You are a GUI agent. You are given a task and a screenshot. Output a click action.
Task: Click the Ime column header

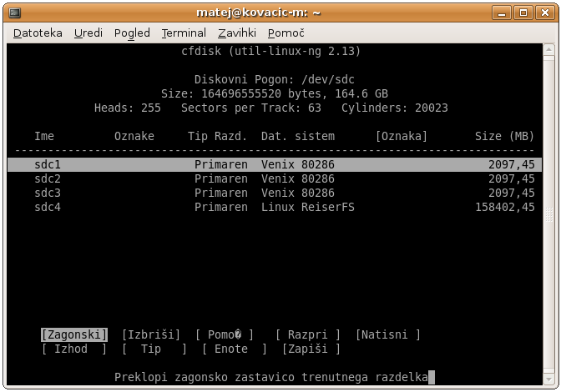click(x=44, y=136)
